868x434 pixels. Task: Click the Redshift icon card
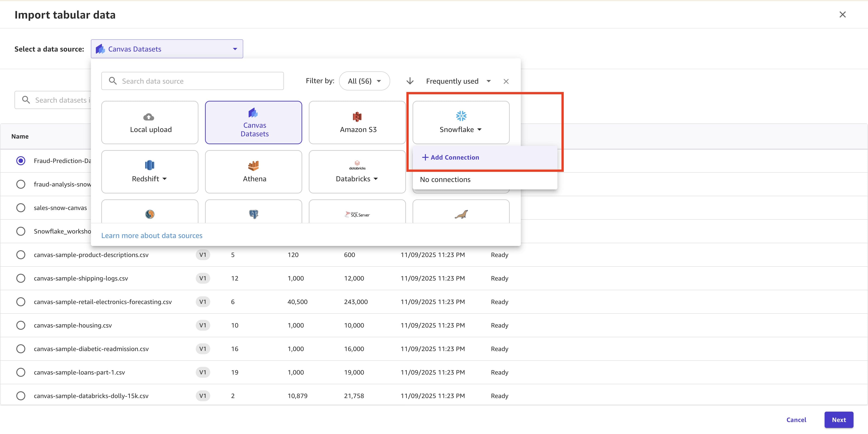coord(150,172)
